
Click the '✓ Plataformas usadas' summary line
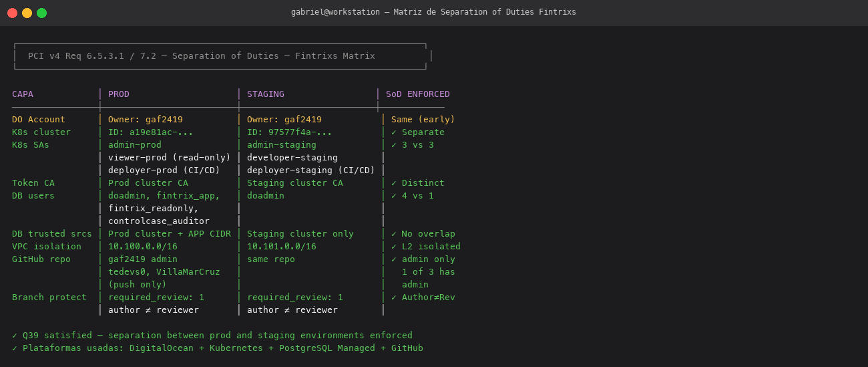pyautogui.click(x=218, y=348)
